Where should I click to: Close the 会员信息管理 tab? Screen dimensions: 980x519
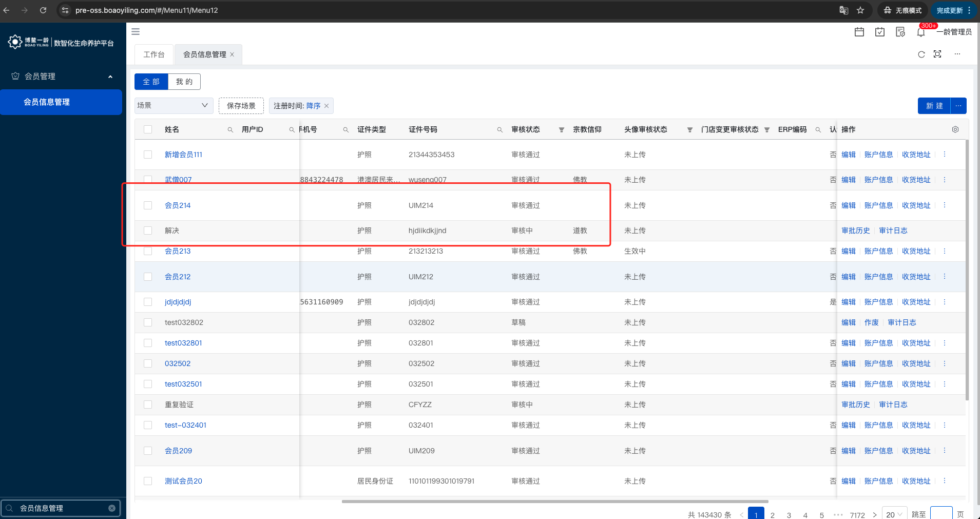click(232, 54)
